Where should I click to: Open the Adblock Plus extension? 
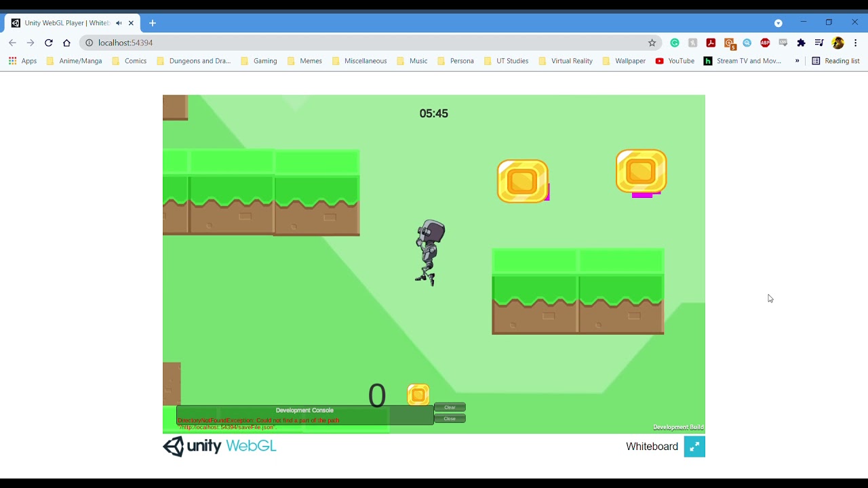765,43
